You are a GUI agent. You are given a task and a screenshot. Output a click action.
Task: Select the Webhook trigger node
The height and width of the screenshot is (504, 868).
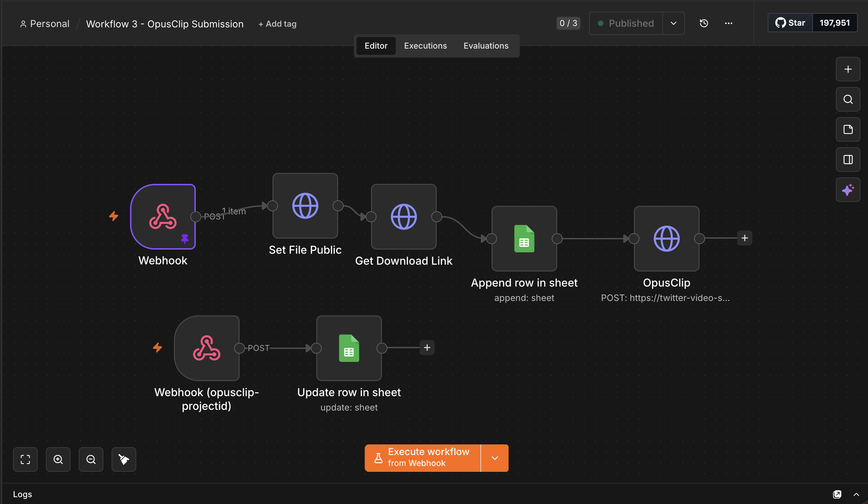(x=163, y=216)
